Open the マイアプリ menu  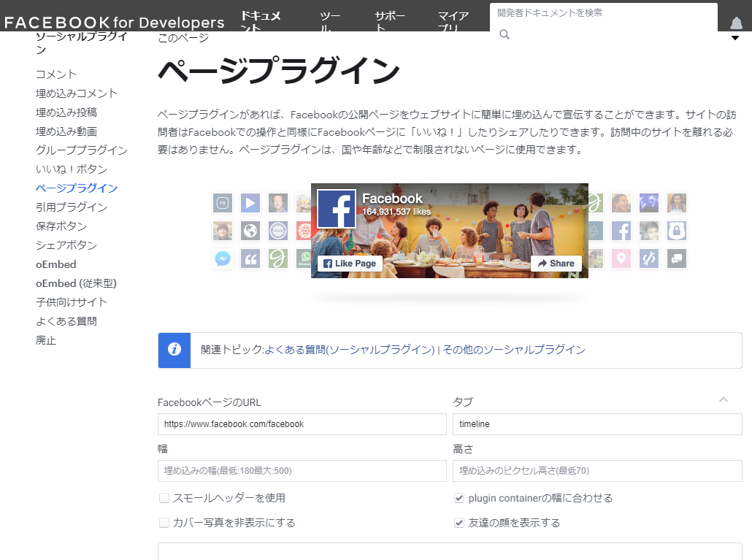tap(453, 22)
